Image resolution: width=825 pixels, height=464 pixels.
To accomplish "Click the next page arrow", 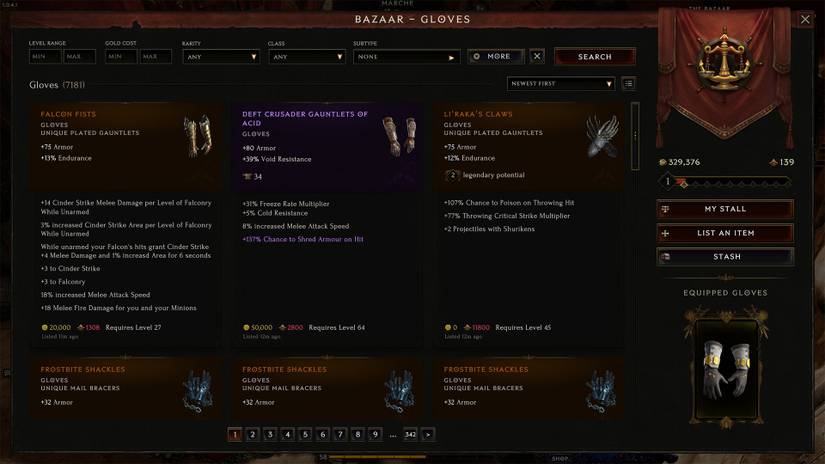I will 428,434.
